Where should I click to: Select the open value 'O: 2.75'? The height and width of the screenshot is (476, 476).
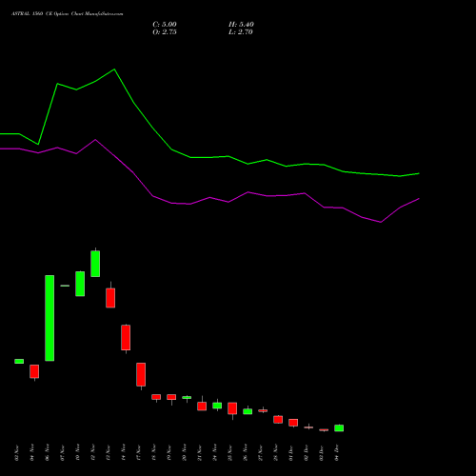165,32
